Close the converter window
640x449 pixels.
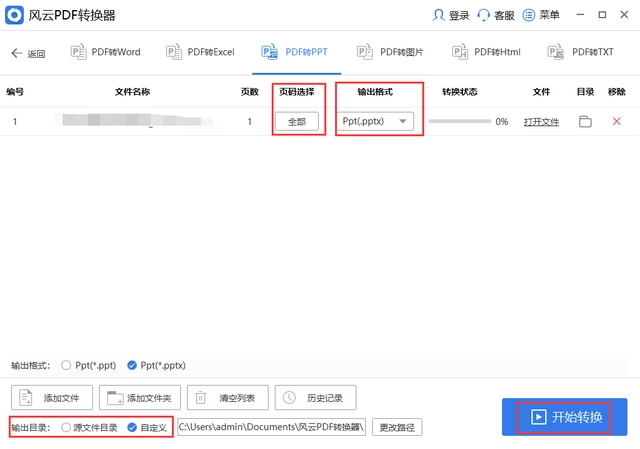click(624, 15)
